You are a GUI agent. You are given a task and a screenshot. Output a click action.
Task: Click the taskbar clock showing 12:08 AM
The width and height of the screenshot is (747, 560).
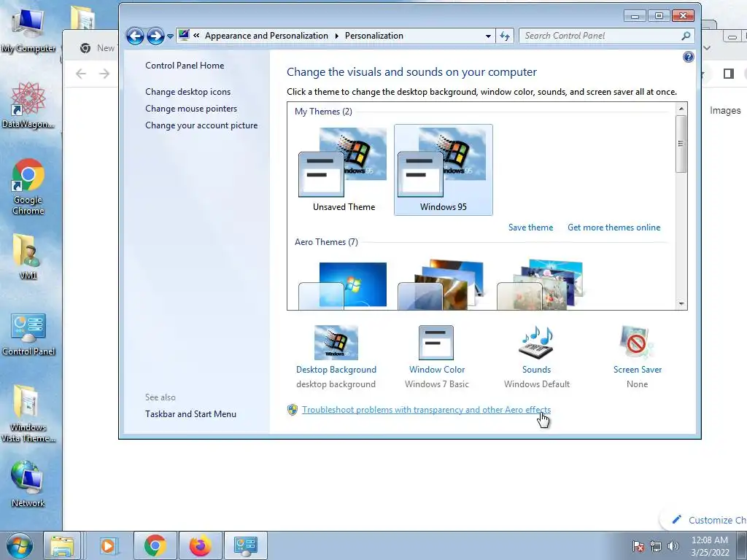(x=710, y=545)
